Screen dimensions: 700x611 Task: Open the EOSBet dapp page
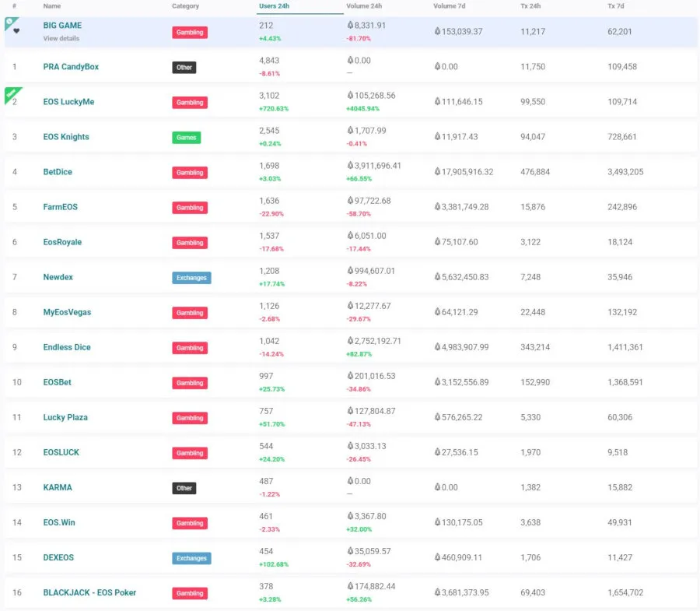coord(57,382)
